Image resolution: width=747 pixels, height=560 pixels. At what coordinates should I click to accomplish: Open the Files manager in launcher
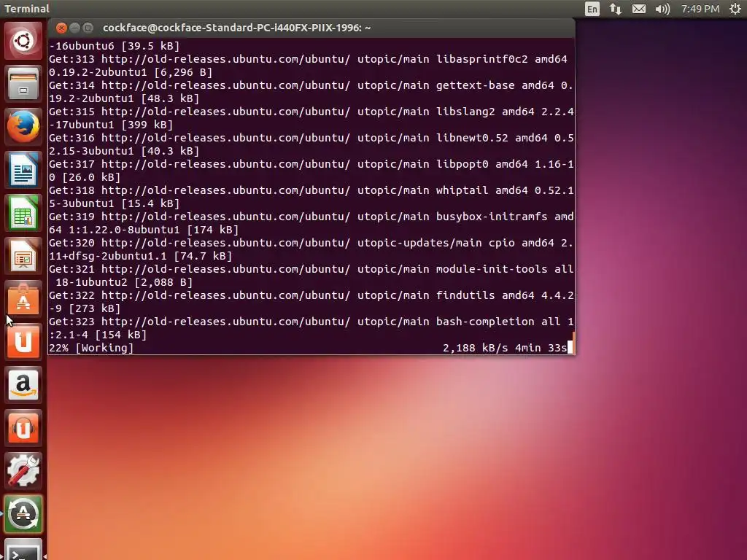click(23, 84)
